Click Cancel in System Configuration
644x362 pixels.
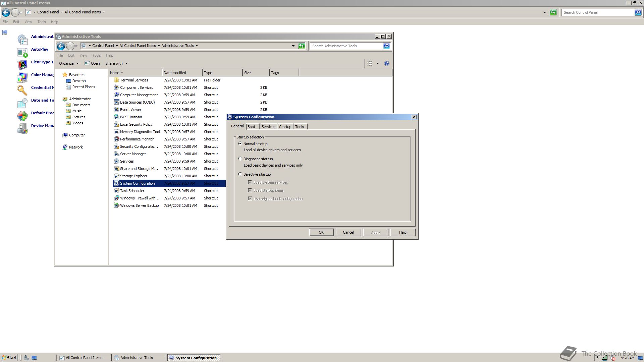point(348,232)
